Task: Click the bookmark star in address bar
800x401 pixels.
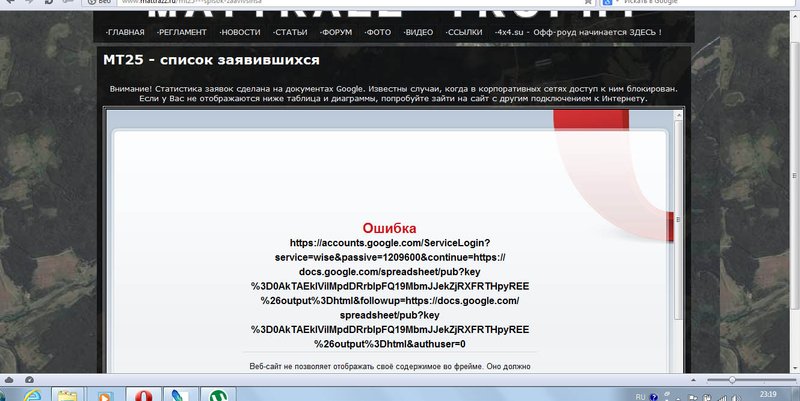Action: pyautogui.click(x=588, y=2)
